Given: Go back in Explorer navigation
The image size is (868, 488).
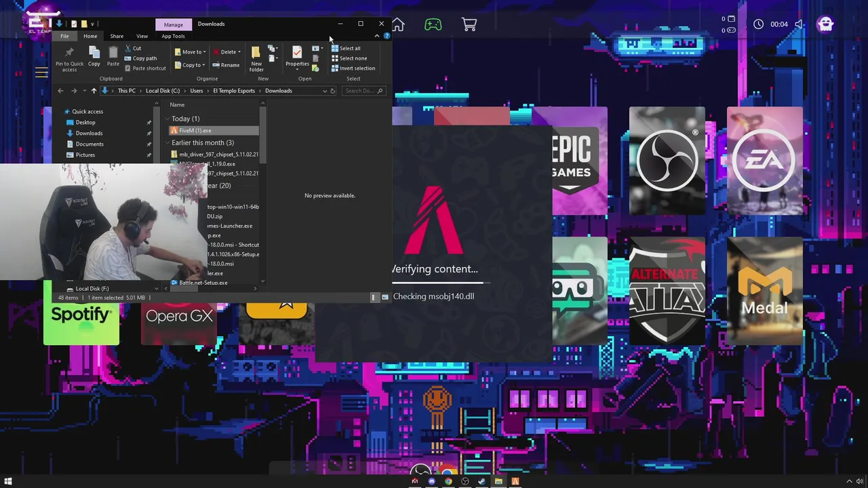Looking at the screenshot, I should pos(60,91).
